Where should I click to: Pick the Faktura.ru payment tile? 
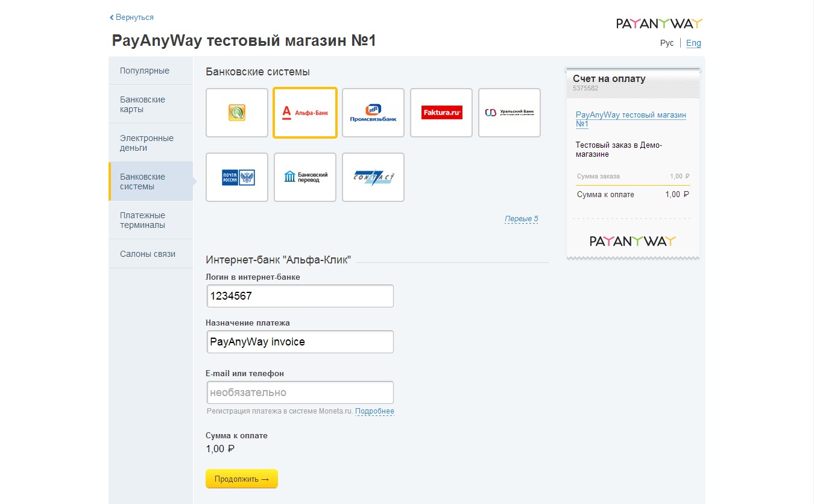[x=441, y=113]
